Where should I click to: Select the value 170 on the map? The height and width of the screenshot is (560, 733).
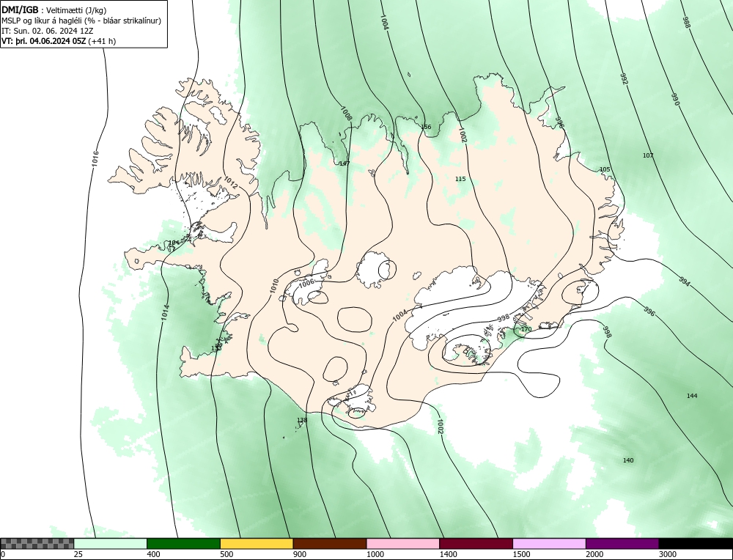[526, 329]
